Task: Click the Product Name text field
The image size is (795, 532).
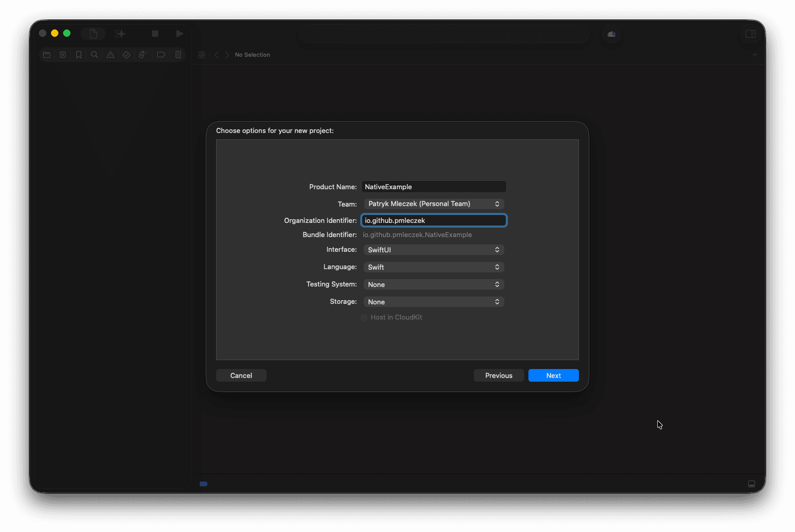Action: (434, 187)
